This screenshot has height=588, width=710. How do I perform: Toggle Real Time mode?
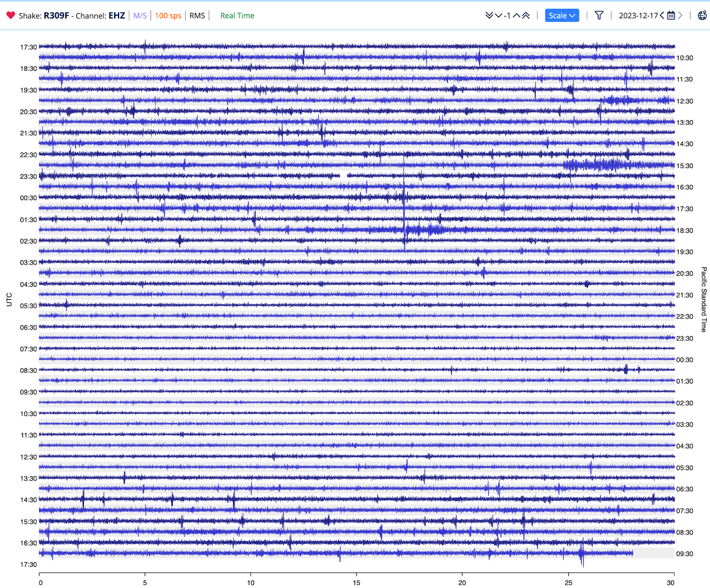pyautogui.click(x=237, y=16)
